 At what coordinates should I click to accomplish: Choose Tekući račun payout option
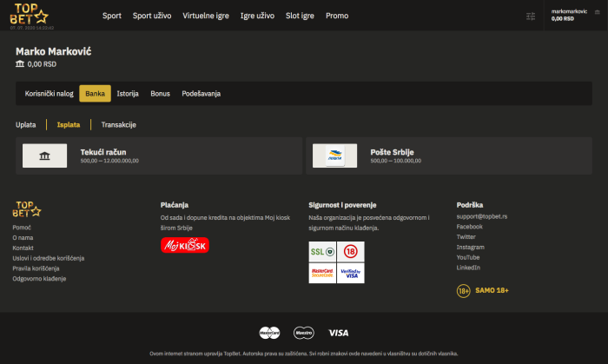(x=159, y=156)
